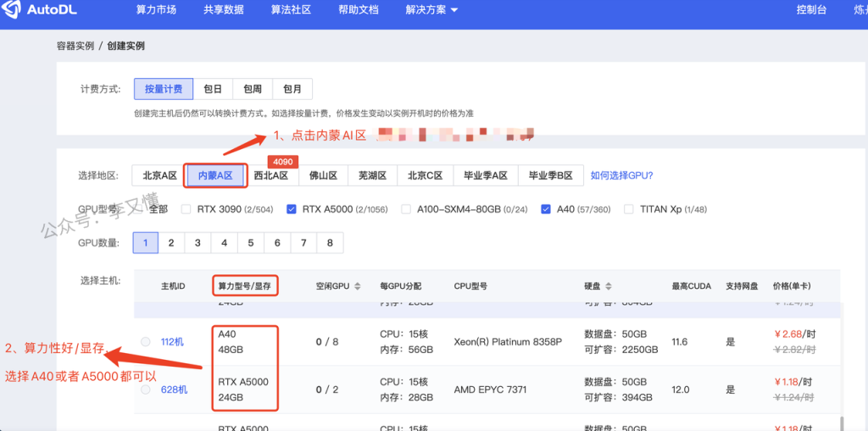Viewport: 868px width, 431px height.
Task: Sort by 空闲GPU column arrows
Action: coord(357,286)
